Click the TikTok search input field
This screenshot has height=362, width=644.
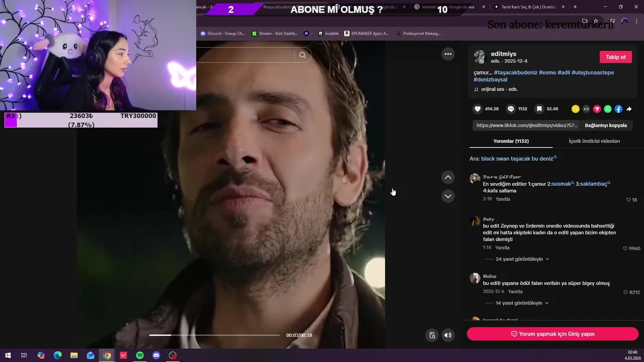click(x=245, y=55)
